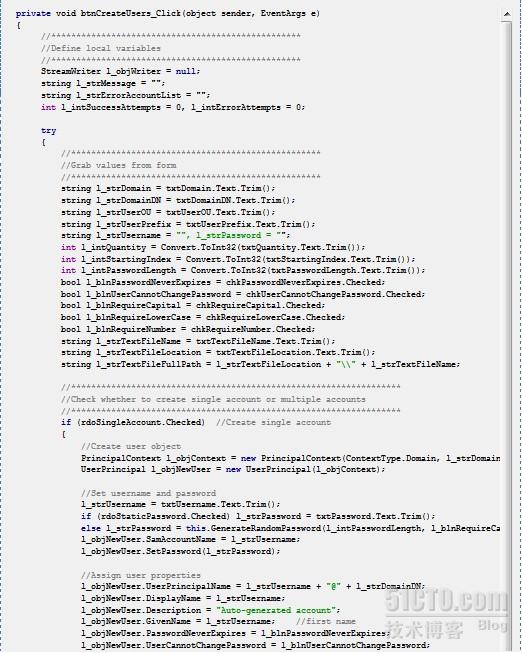Click the l_objNewUser.UserPrincipalName line

pos(253,586)
